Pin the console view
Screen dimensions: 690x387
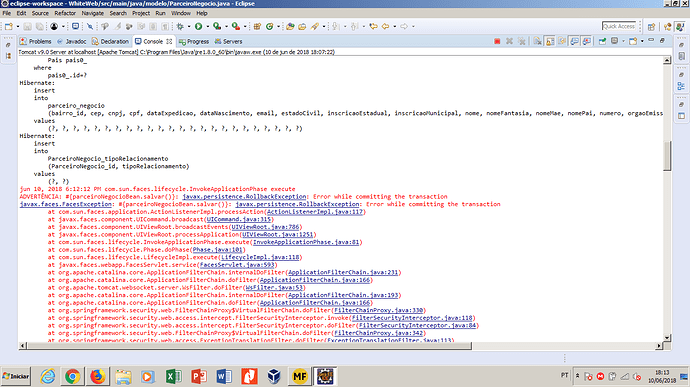coord(602,41)
